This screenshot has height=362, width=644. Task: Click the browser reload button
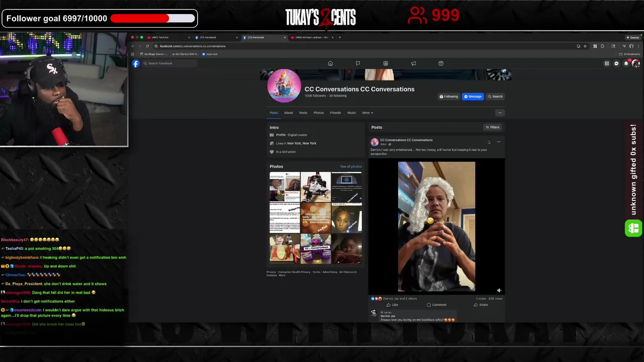[147, 46]
